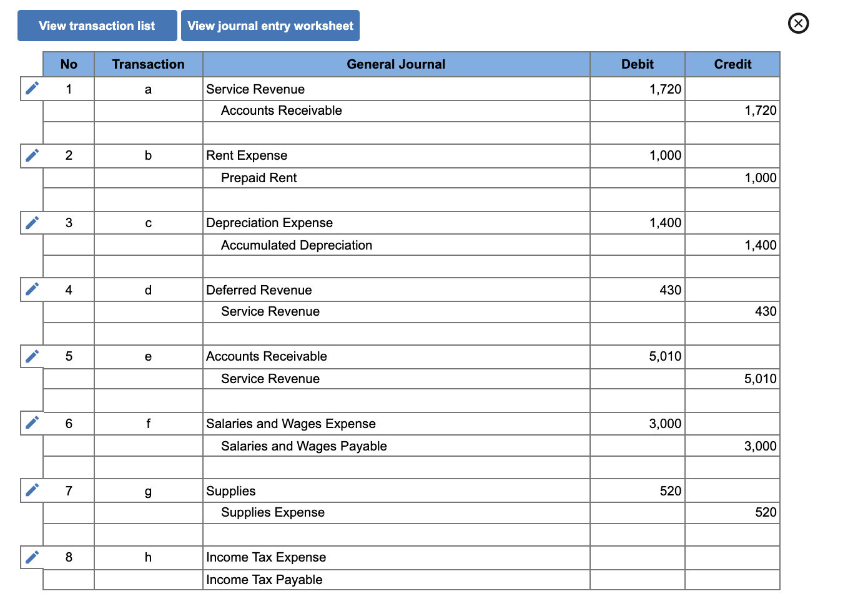Click the empty credit cell for Income Tax Payable
This screenshot has width=868, height=609.
point(732,580)
